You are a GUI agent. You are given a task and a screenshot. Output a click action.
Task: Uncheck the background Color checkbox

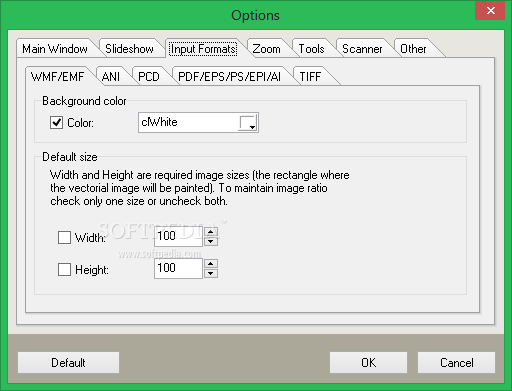[56, 123]
